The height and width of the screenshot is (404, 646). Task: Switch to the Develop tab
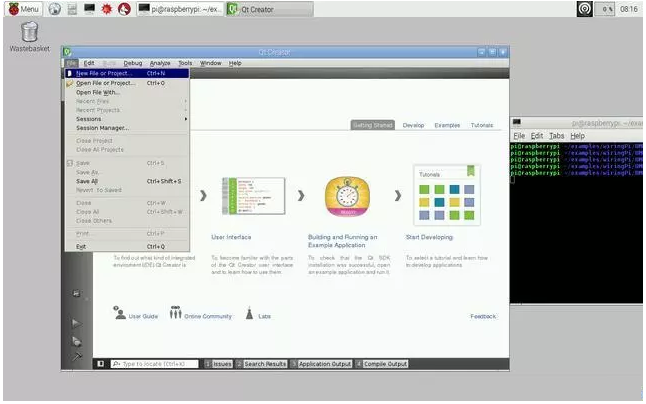coord(413,125)
